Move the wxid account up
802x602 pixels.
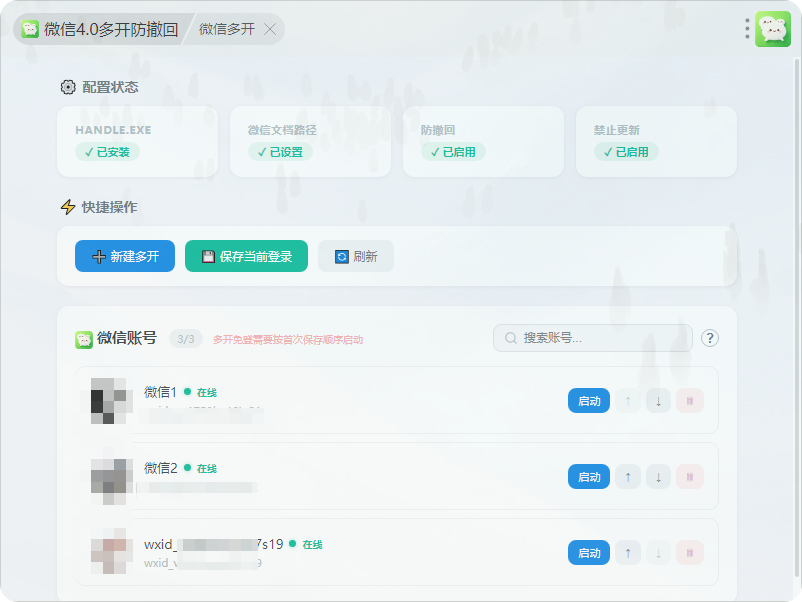coord(628,552)
